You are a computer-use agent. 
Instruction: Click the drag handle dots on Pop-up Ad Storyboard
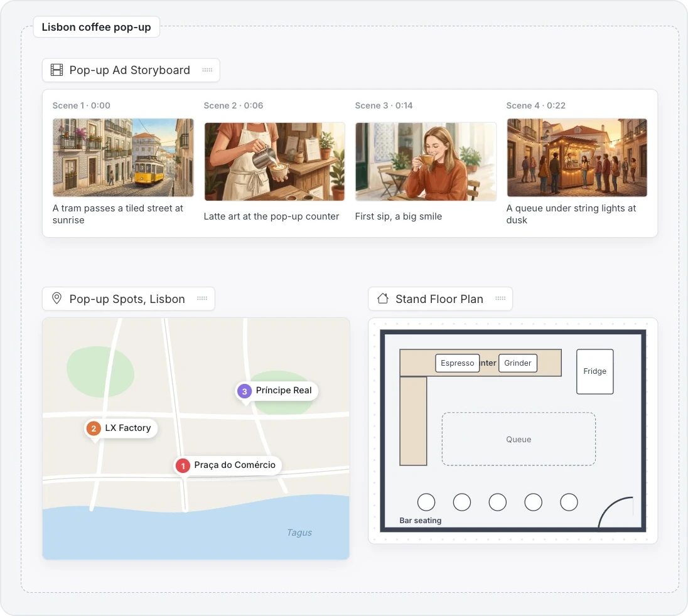tap(207, 70)
